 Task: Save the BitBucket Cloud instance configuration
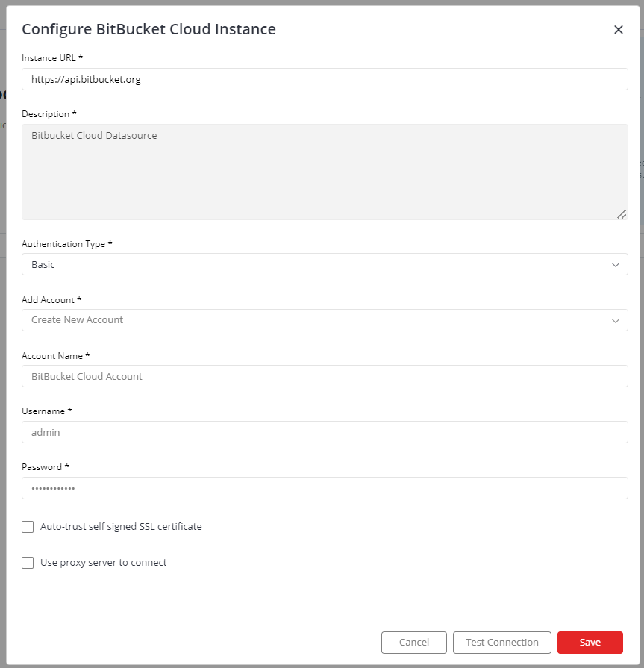(590, 643)
